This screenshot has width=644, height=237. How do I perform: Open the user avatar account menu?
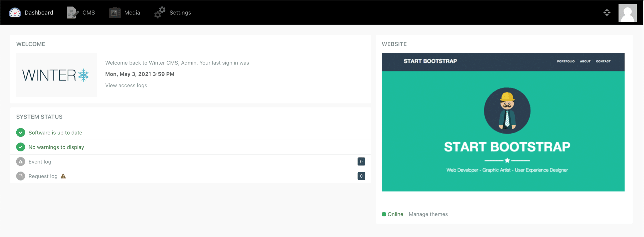[627, 13]
